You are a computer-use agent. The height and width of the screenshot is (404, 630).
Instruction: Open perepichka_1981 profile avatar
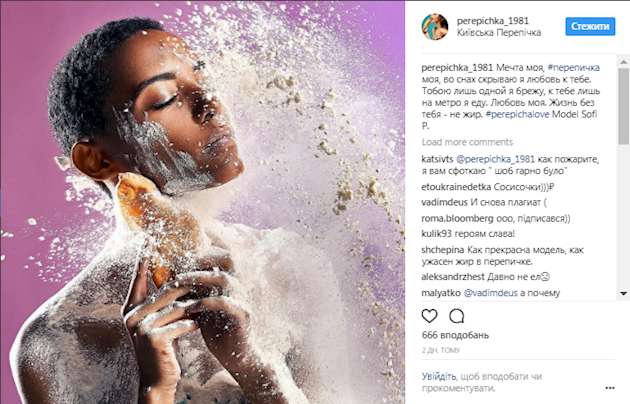435,27
